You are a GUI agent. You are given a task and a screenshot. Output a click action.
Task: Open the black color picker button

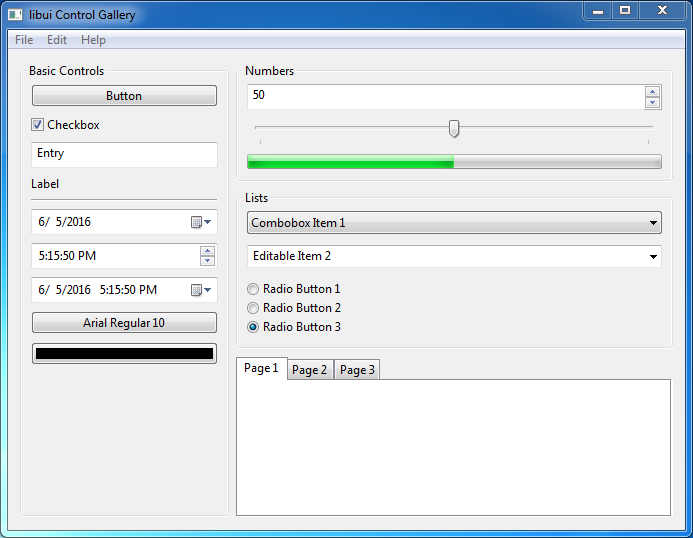[x=124, y=354]
